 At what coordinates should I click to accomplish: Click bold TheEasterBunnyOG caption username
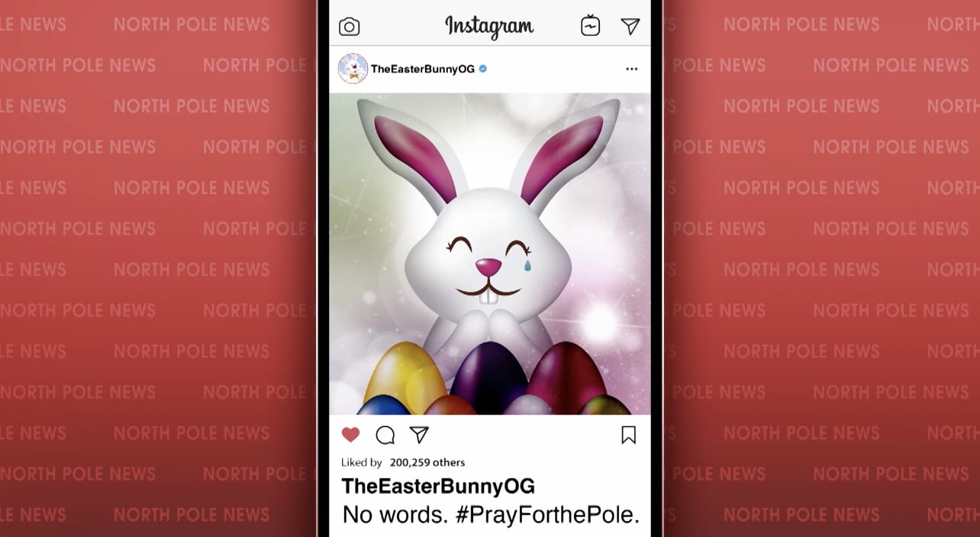438,486
